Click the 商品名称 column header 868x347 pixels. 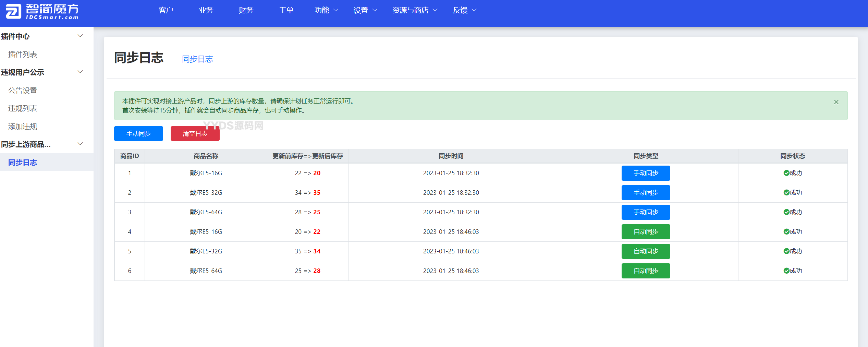[x=206, y=156]
